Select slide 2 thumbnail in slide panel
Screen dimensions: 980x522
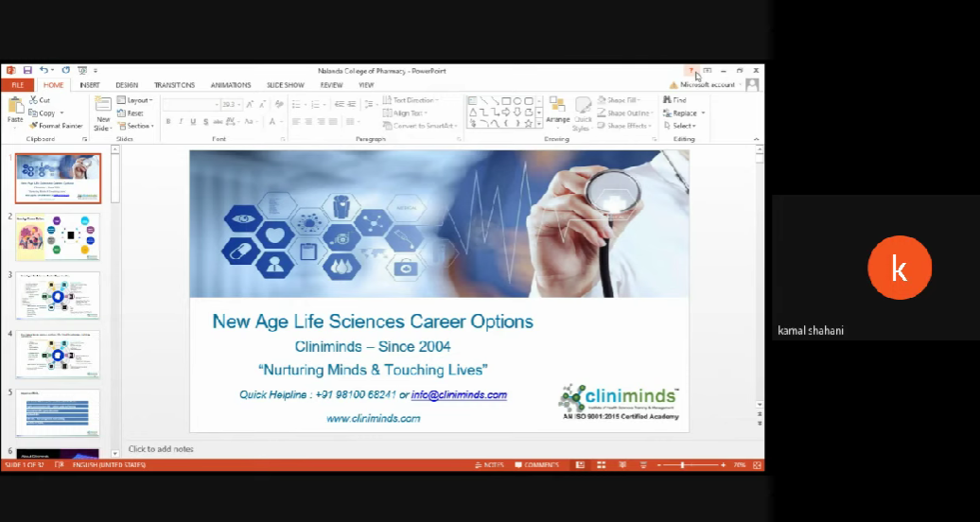tap(58, 236)
